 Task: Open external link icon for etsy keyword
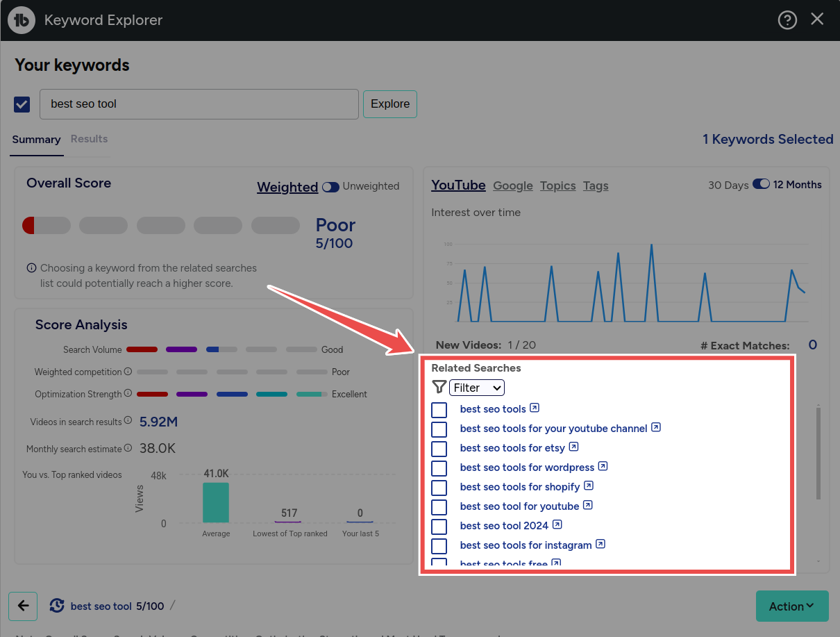click(573, 447)
